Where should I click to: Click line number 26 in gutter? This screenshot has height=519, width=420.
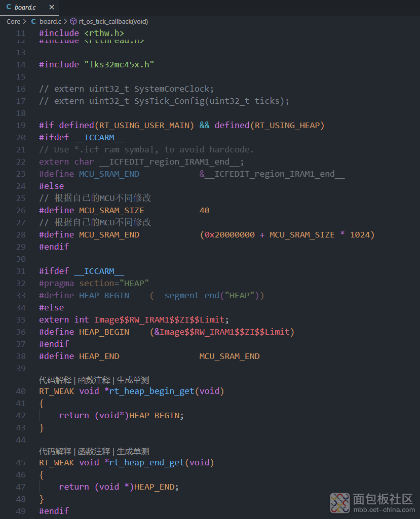click(x=21, y=211)
